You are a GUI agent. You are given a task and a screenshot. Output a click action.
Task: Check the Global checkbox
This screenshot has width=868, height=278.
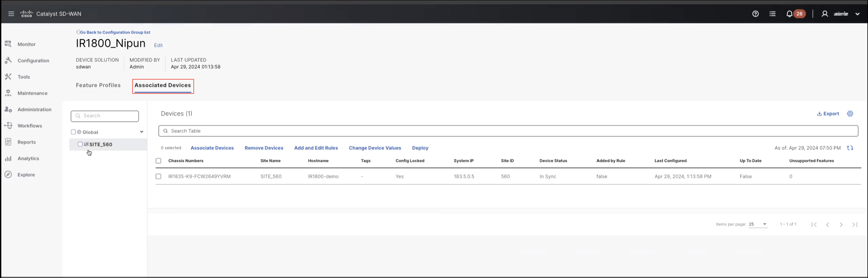tap(73, 132)
